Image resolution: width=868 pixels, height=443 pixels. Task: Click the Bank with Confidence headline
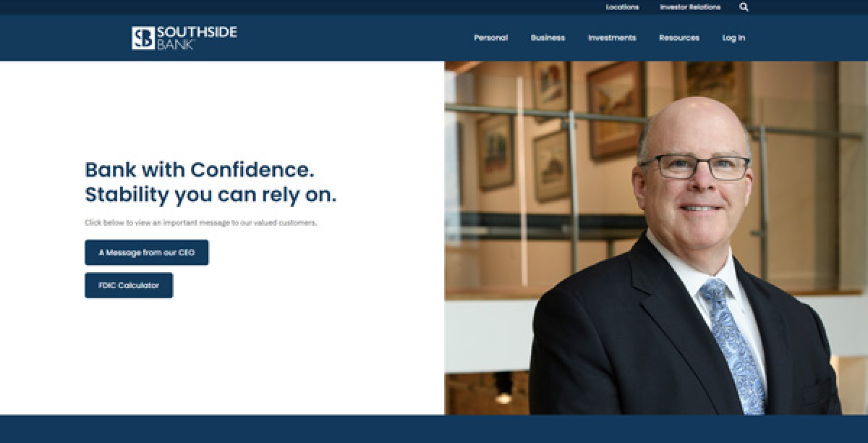200,170
